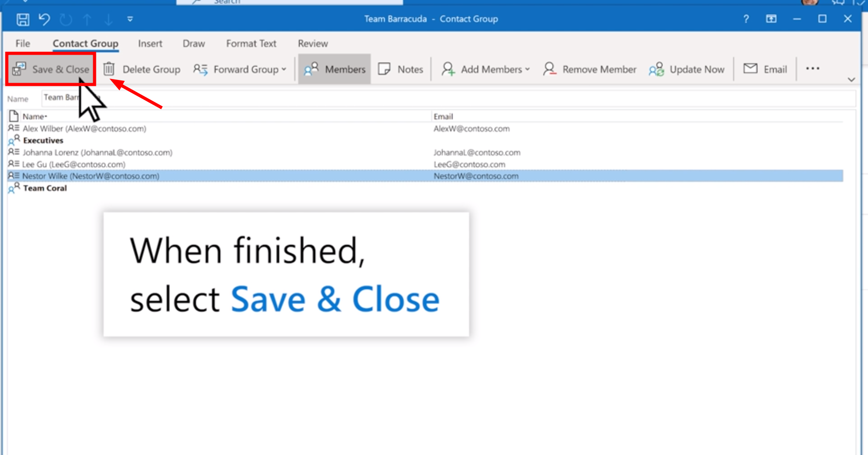Collapse the ribbon using the bottom-right chevron
Screen dimensions: 868x455
pyautogui.click(x=851, y=79)
